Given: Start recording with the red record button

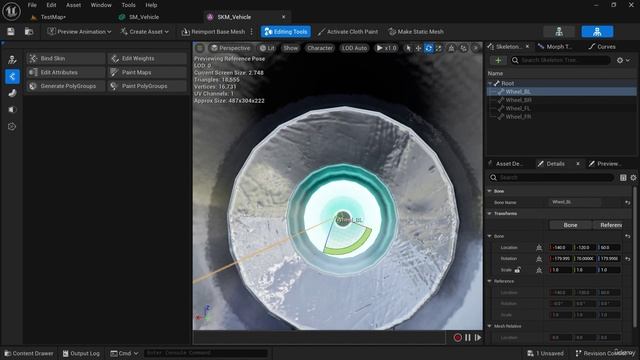Looking at the screenshot, I should coord(458,338).
